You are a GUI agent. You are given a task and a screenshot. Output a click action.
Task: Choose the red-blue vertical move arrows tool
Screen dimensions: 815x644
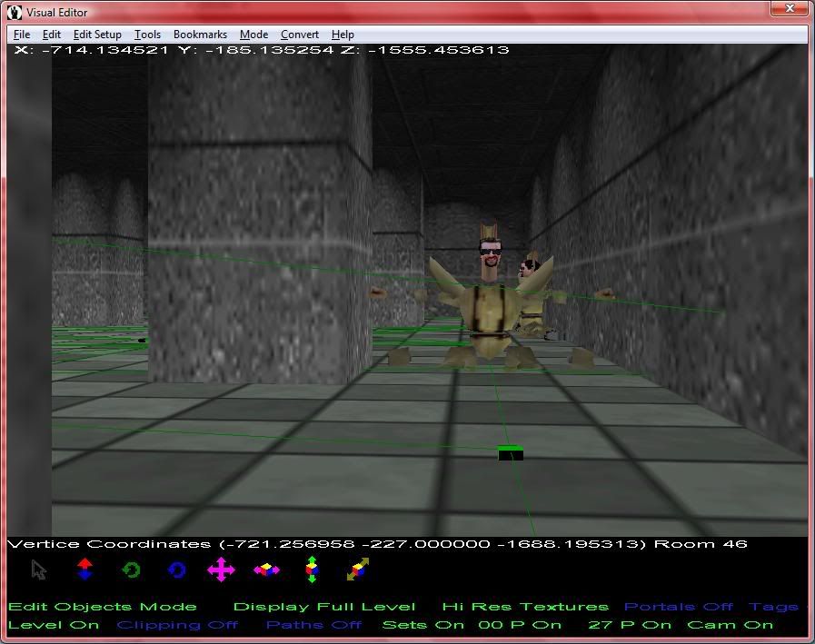[x=84, y=570]
